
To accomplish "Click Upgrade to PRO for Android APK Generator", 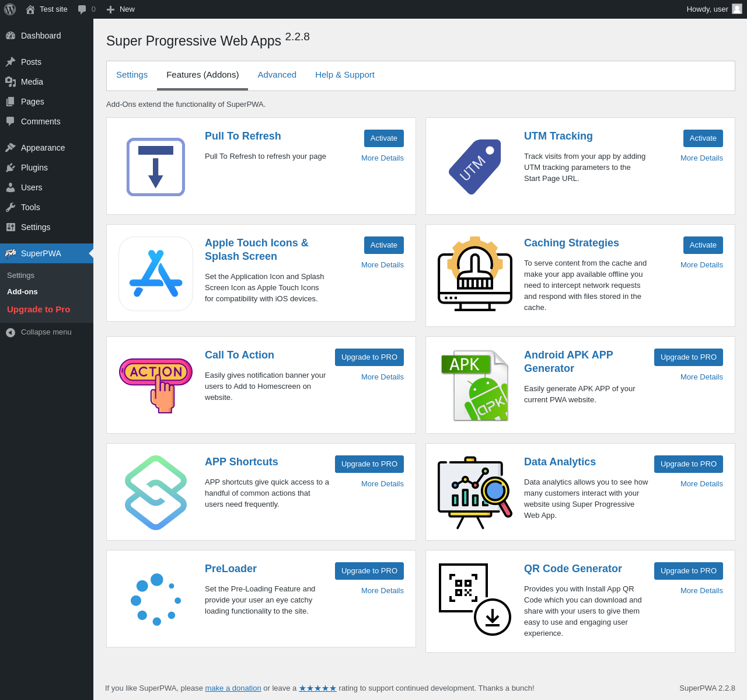I will [x=689, y=357].
